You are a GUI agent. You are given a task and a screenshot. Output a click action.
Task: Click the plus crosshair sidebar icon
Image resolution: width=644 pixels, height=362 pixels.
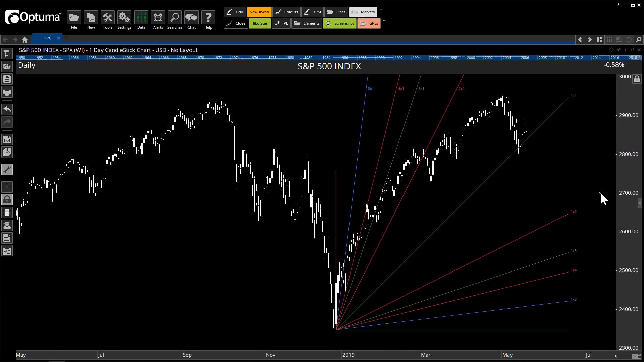[x=7, y=187]
